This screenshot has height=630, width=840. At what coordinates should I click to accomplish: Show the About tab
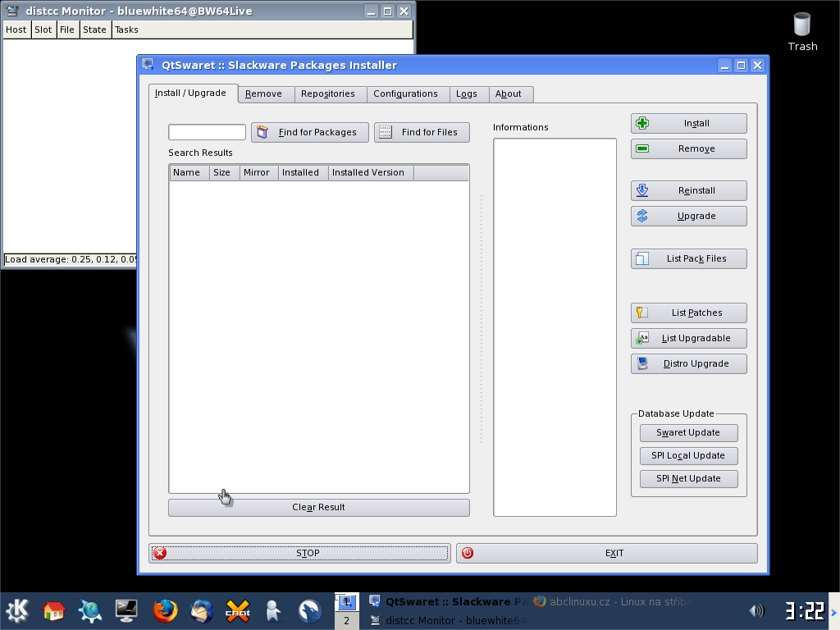pos(509,94)
